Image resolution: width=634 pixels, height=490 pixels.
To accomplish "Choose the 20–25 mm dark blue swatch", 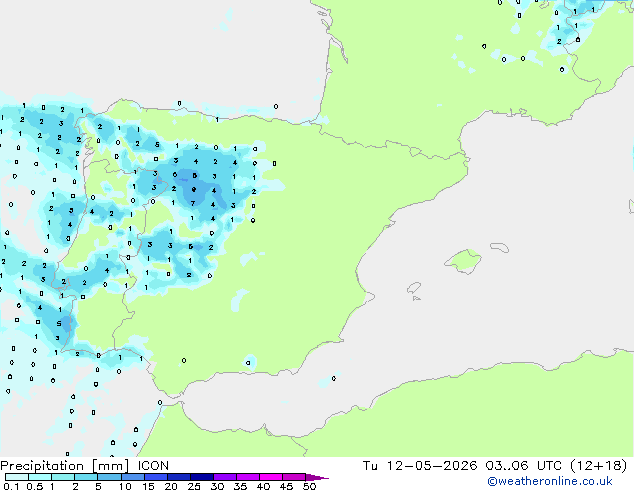I will click(178, 477).
